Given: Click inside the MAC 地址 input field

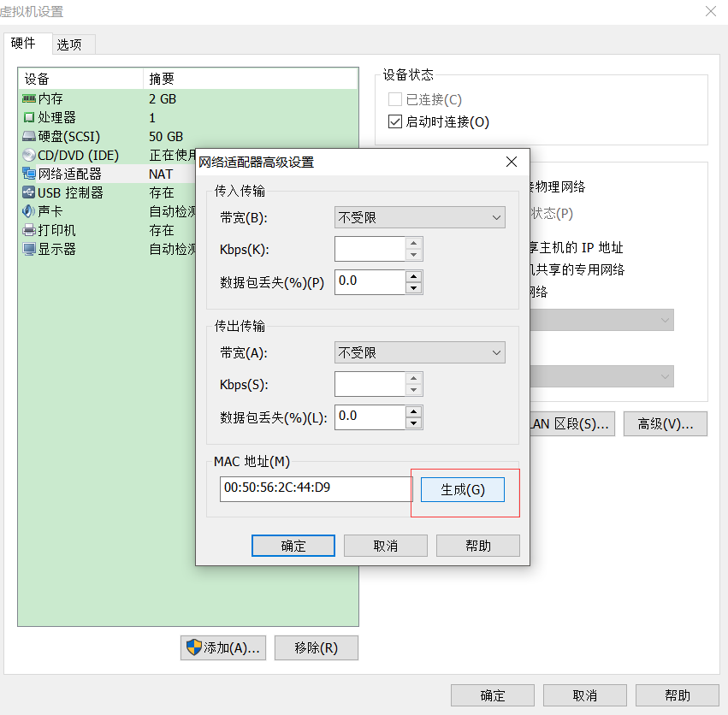Looking at the screenshot, I should click(316, 489).
